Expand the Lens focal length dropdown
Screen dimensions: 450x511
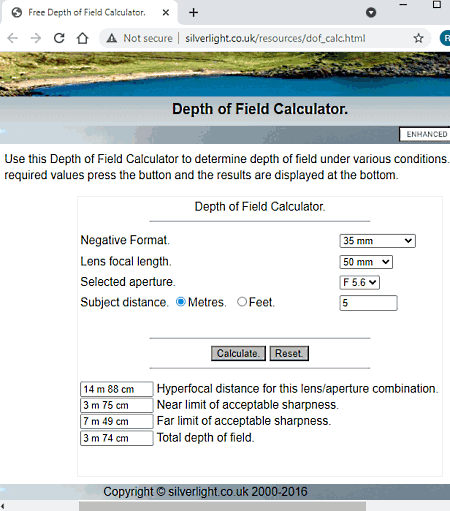click(x=366, y=262)
